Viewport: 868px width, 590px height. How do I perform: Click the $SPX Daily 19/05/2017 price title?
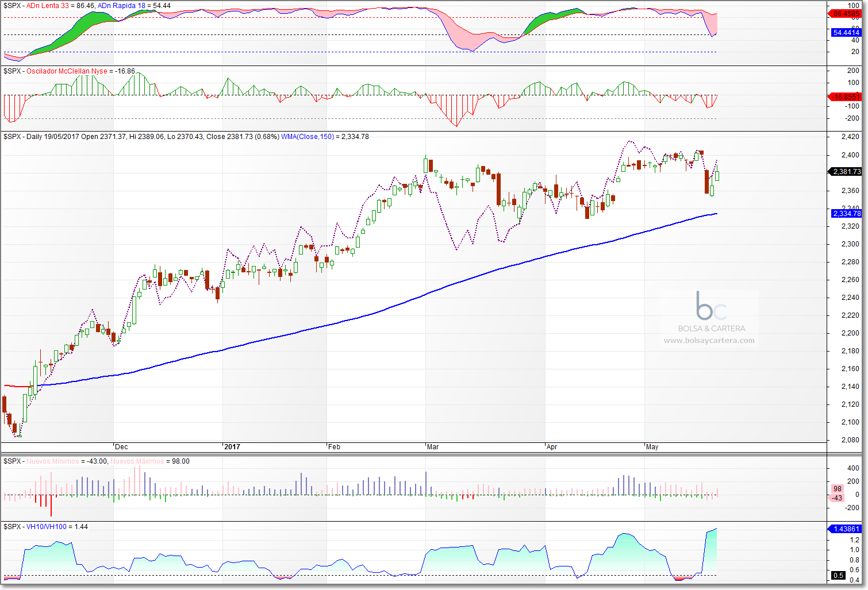(x=141, y=137)
